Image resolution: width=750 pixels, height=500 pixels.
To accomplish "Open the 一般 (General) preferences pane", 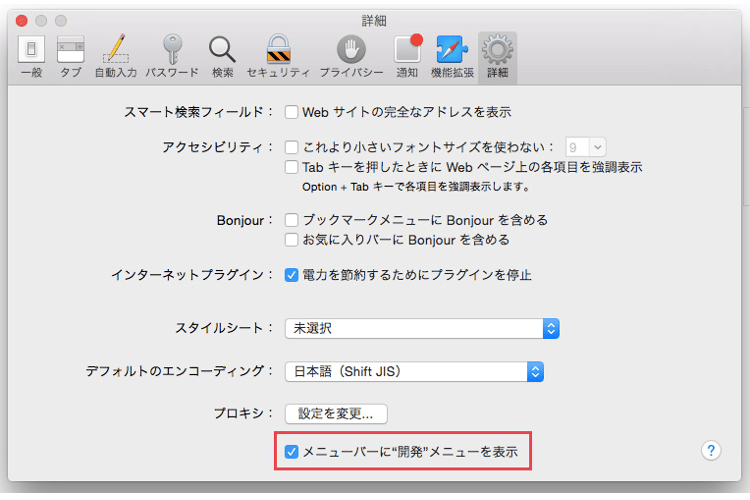I will click(x=31, y=56).
